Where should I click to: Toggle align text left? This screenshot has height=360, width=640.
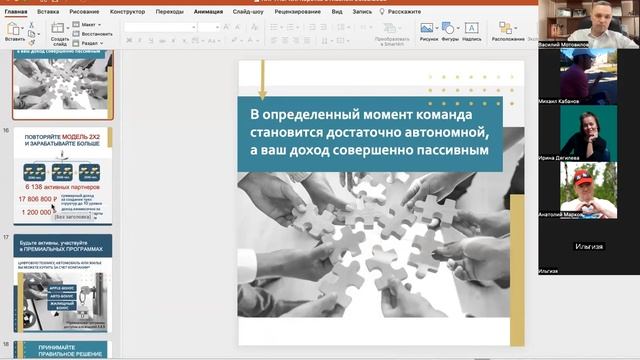click(274, 40)
